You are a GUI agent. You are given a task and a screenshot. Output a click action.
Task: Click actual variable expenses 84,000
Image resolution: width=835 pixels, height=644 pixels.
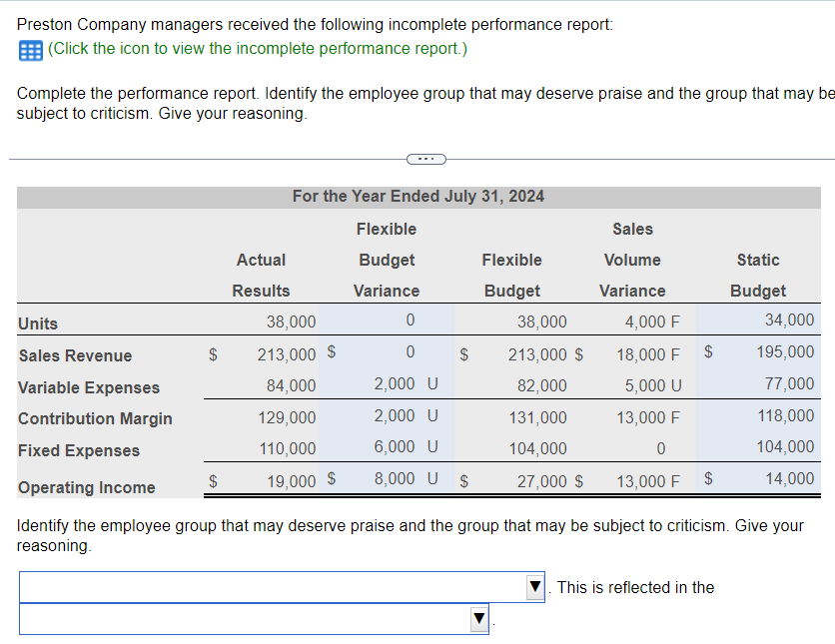(292, 385)
